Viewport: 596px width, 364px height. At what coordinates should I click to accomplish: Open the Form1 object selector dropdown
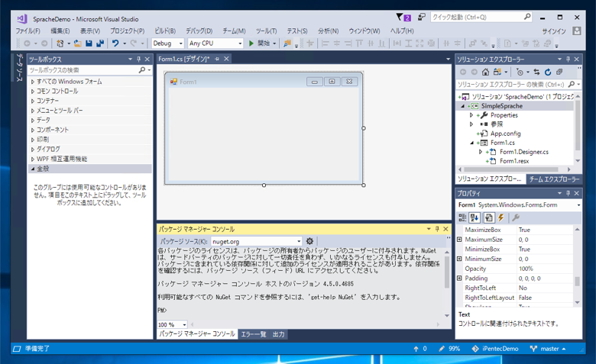coord(578,205)
